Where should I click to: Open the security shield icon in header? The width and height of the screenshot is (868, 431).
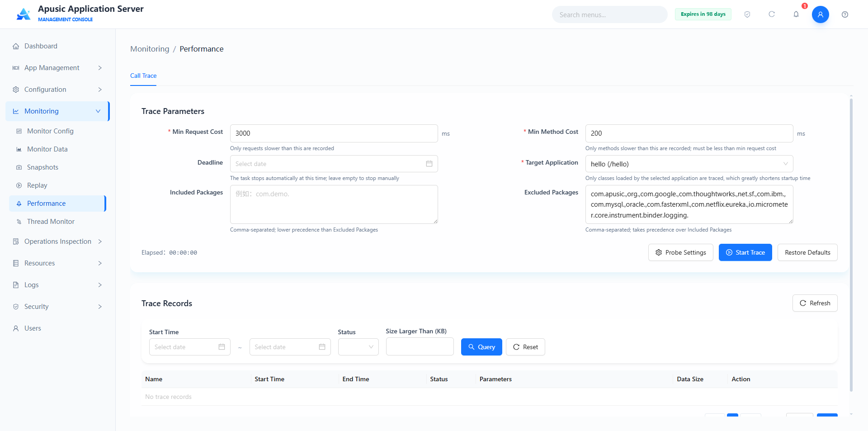click(747, 14)
